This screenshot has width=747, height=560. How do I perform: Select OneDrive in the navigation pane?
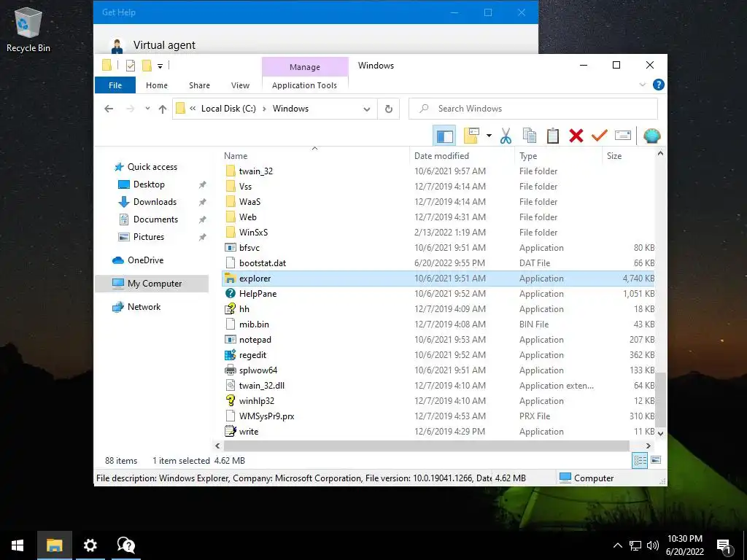coord(145,260)
